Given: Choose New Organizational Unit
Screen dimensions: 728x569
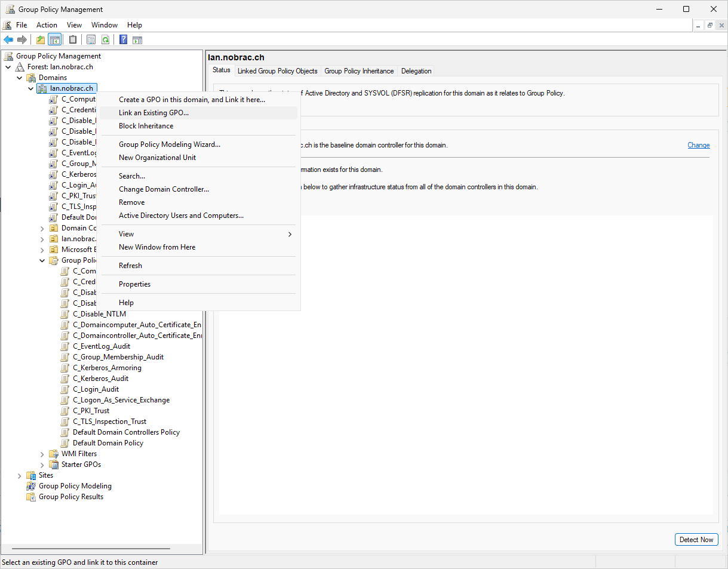Looking at the screenshot, I should (x=199, y=158).
